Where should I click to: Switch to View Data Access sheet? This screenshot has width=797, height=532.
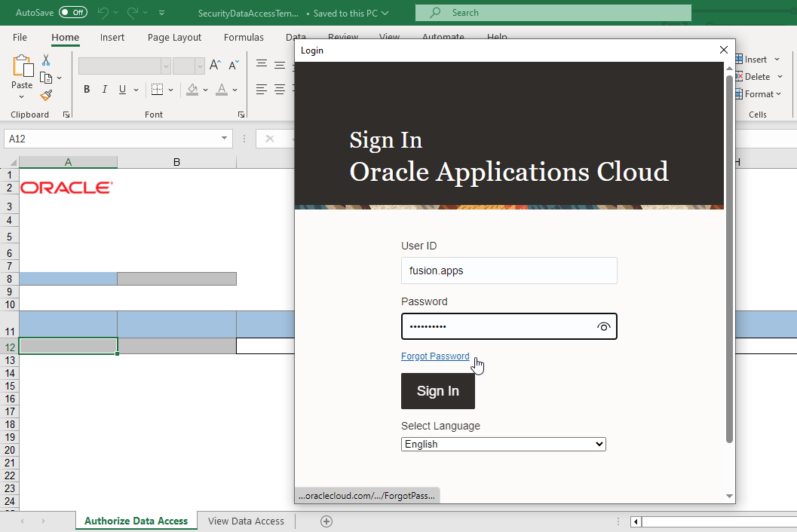246,521
